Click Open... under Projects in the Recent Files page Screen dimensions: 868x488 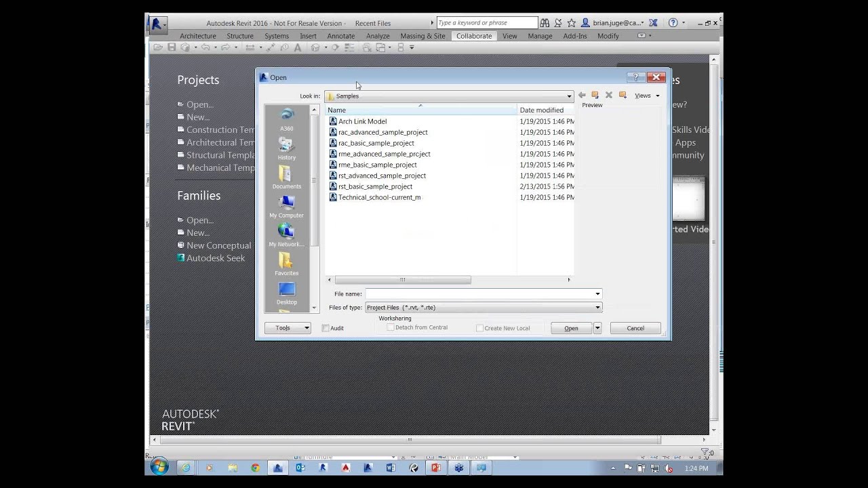(200, 104)
